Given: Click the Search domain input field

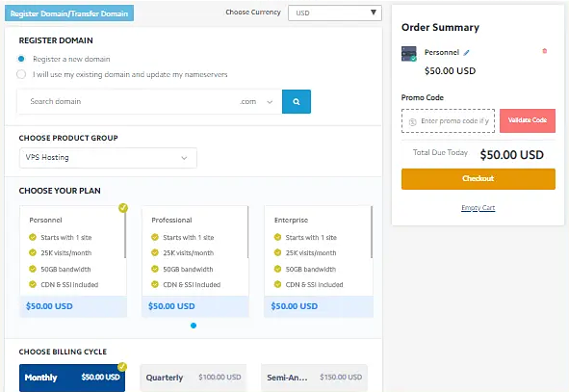Looking at the screenshot, I should [x=127, y=102].
